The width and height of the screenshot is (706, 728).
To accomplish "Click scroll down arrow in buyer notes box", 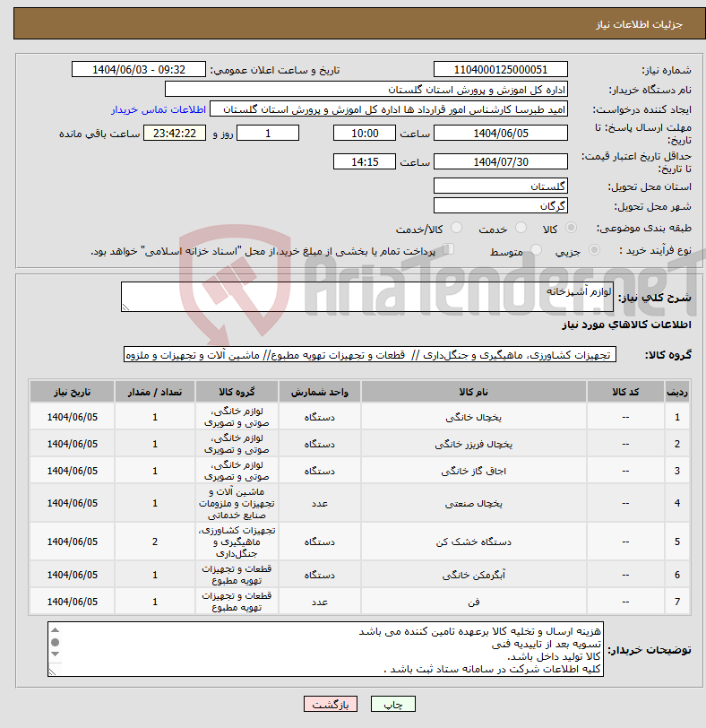I will pos(56,654).
